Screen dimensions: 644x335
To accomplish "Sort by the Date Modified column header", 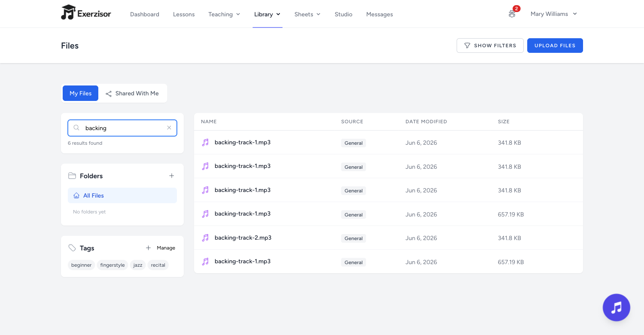I will coord(426,122).
